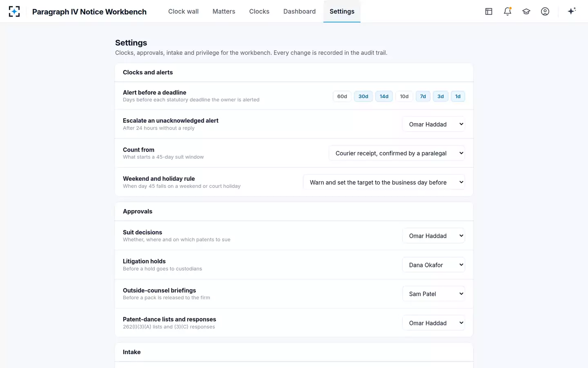Click the Clocks and alerts section heading
The image size is (588, 368).
(148, 72)
